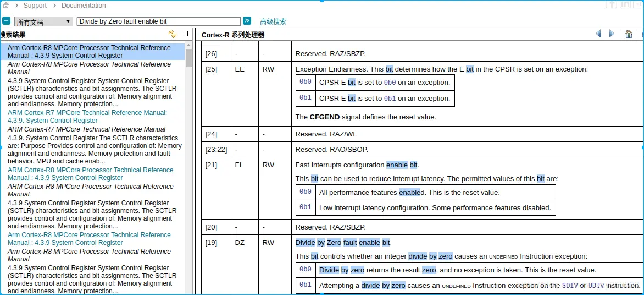Open second ARM Cortex-R8 System Control Register result

pos(90,173)
